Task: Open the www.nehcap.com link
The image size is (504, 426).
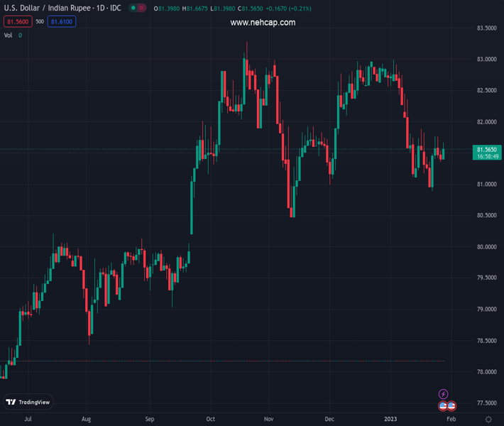Action: (x=263, y=23)
